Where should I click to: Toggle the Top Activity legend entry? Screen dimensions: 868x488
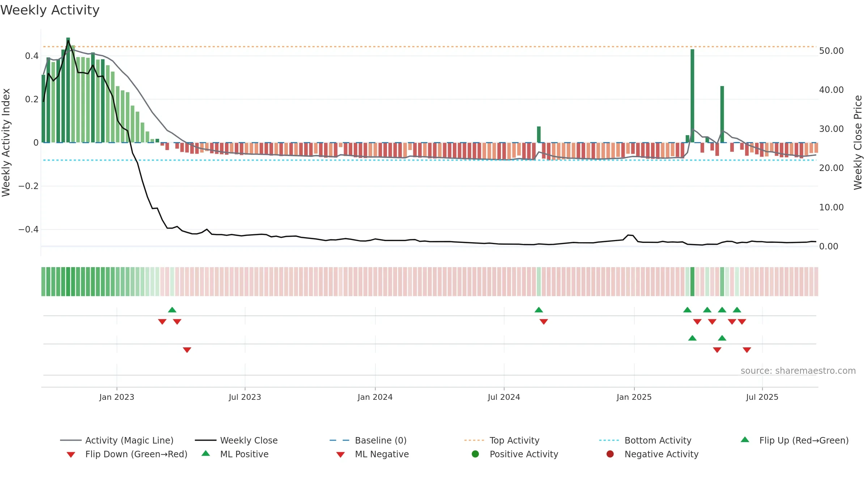[502, 440]
